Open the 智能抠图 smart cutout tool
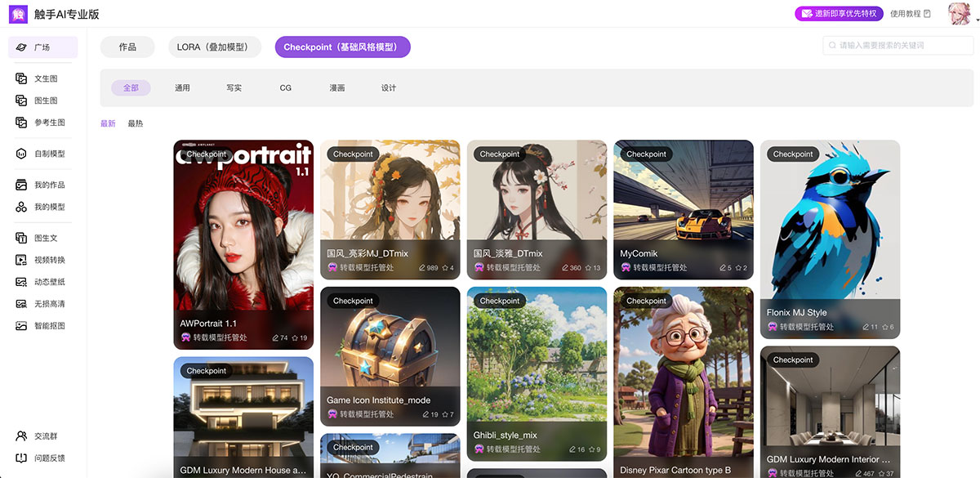This screenshot has width=980, height=478. coord(48,326)
